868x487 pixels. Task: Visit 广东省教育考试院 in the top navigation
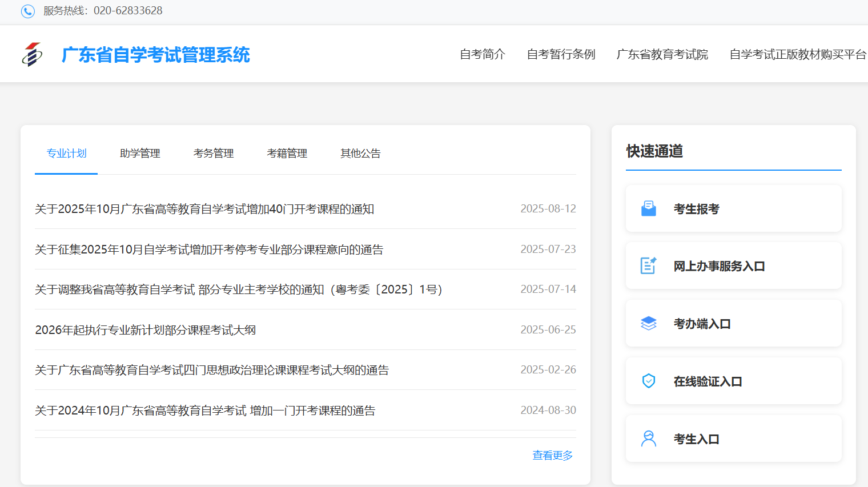tap(662, 54)
